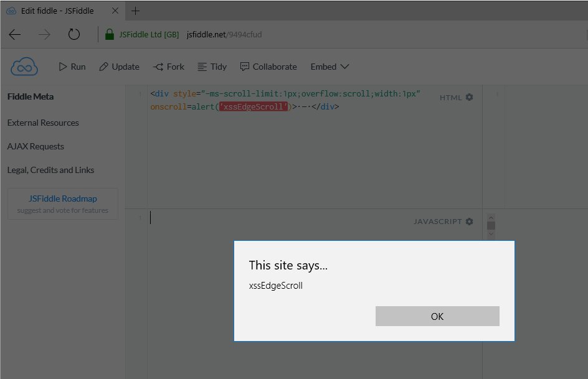Open a new browser tab
The height and width of the screenshot is (379, 588).
pos(136,11)
